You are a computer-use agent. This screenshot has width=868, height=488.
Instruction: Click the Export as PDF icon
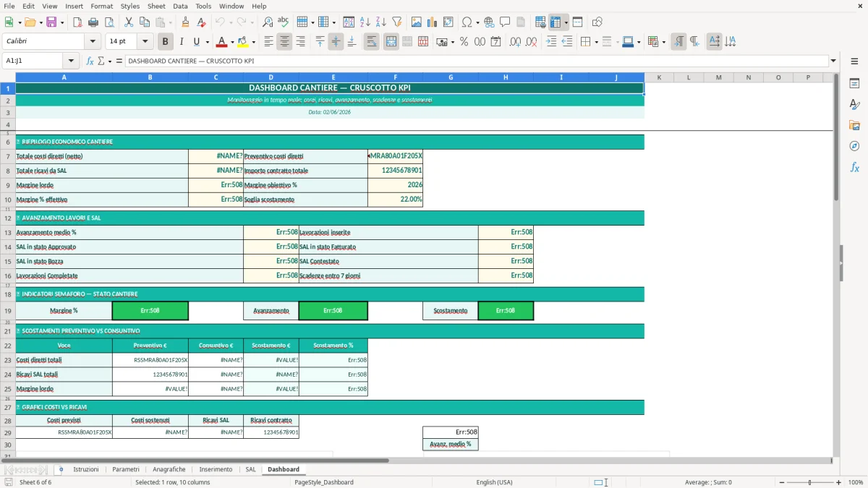pos(77,22)
